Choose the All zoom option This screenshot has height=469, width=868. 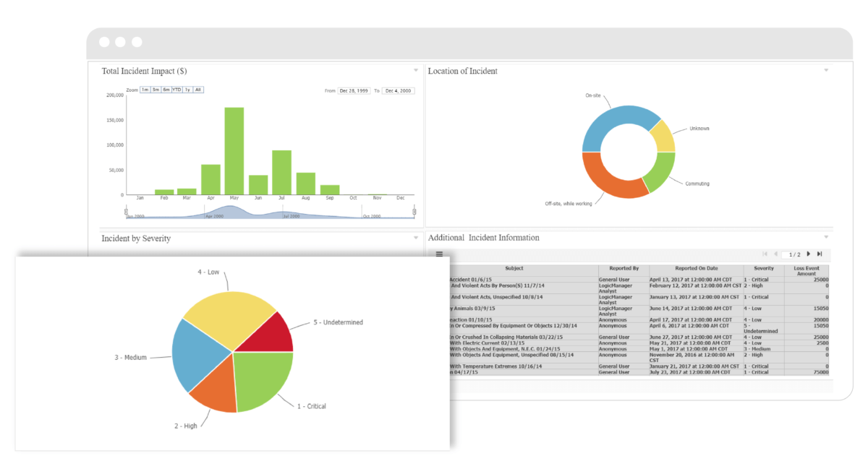[198, 90]
